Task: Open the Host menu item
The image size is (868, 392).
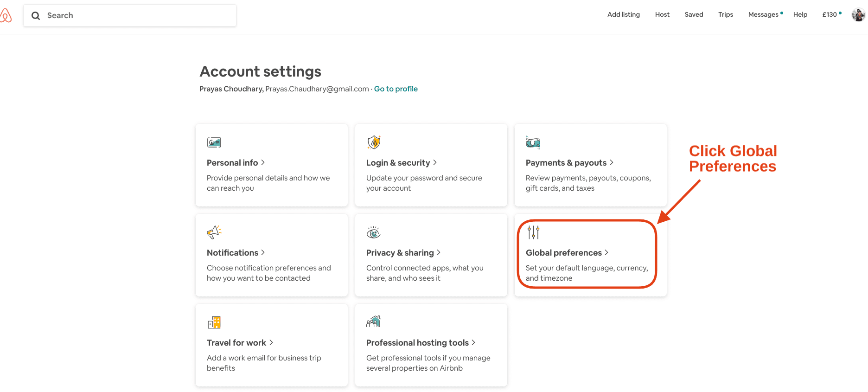Action: (x=662, y=14)
